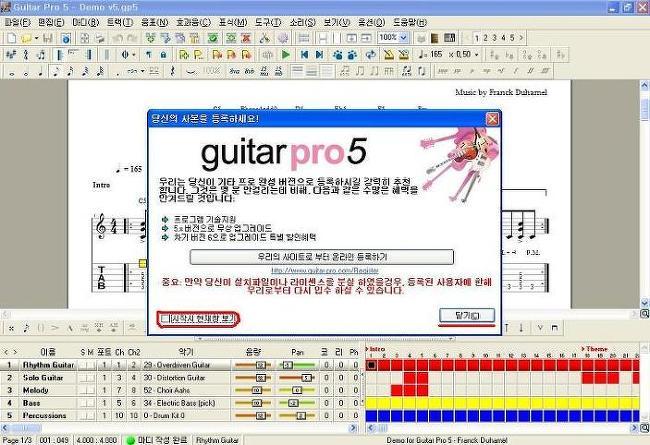Click the Print icon in toolbar
Screen dimensions: 650x445
tap(99, 38)
